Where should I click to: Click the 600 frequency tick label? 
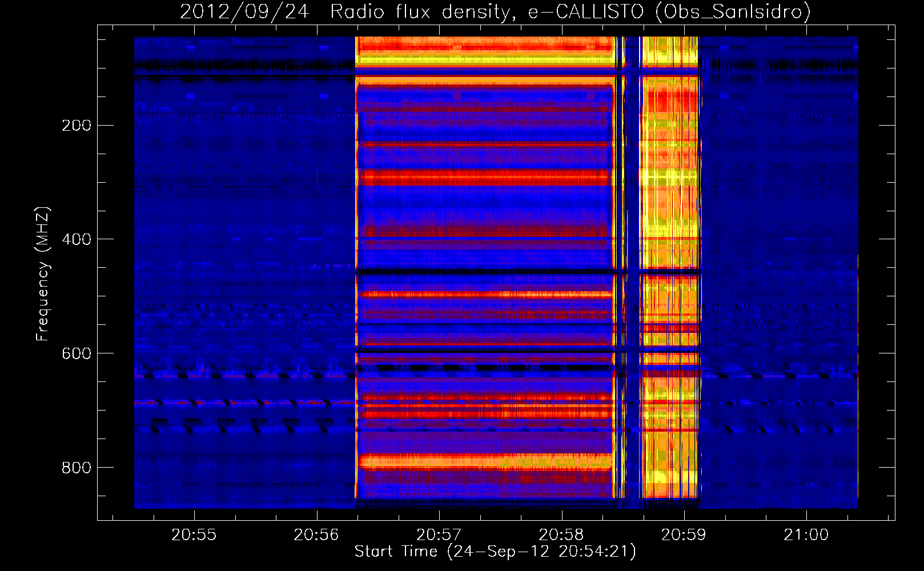pos(77,353)
